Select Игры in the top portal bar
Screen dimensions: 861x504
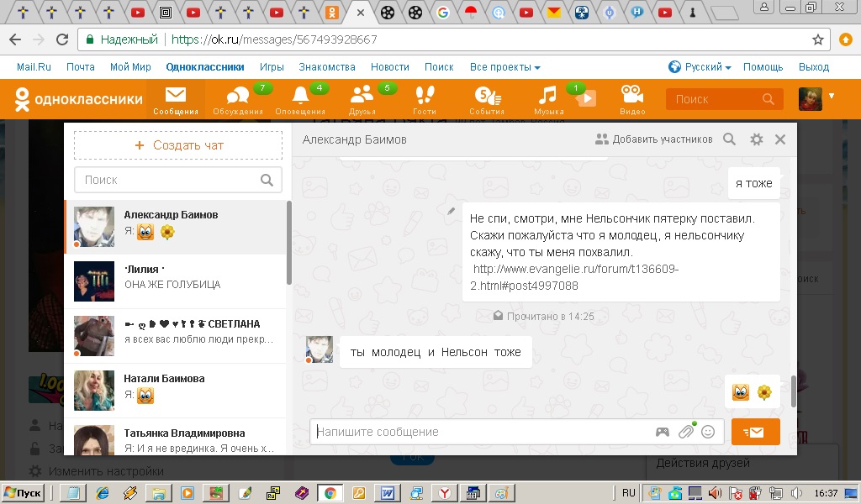[272, 67]
